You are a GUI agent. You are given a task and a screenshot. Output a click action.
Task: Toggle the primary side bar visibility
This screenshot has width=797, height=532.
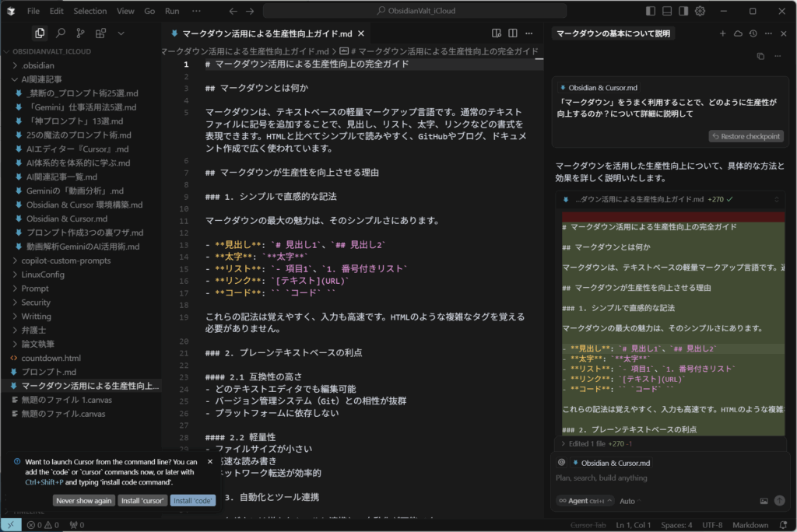pyautogui.click(x=651, y=12)
